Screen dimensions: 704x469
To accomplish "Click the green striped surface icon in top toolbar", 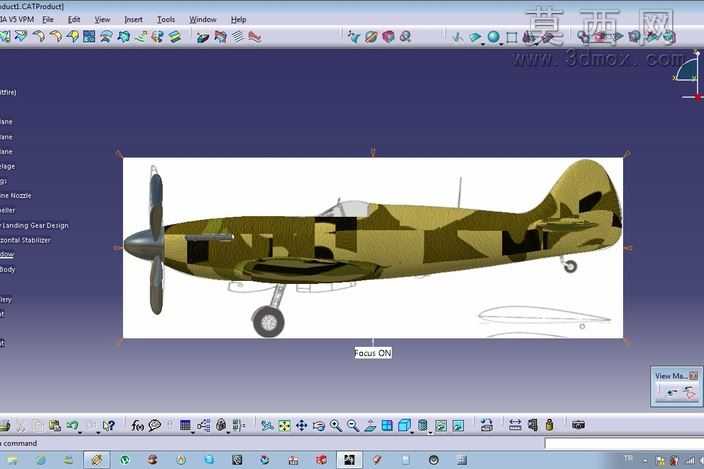I will coord(141,36).
